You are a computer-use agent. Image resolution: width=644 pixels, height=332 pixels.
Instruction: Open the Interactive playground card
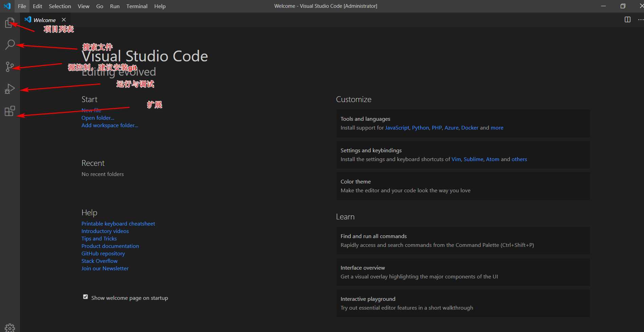(463, 303)
